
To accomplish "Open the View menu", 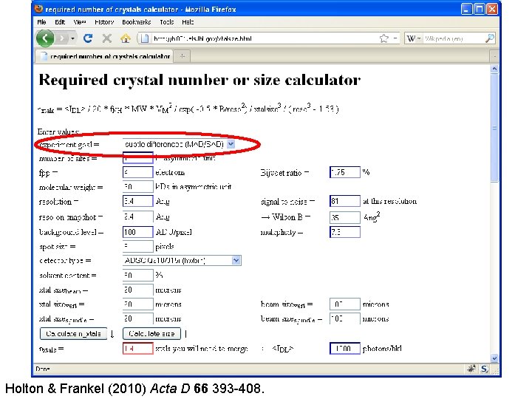I will click(x=79, y=22).
